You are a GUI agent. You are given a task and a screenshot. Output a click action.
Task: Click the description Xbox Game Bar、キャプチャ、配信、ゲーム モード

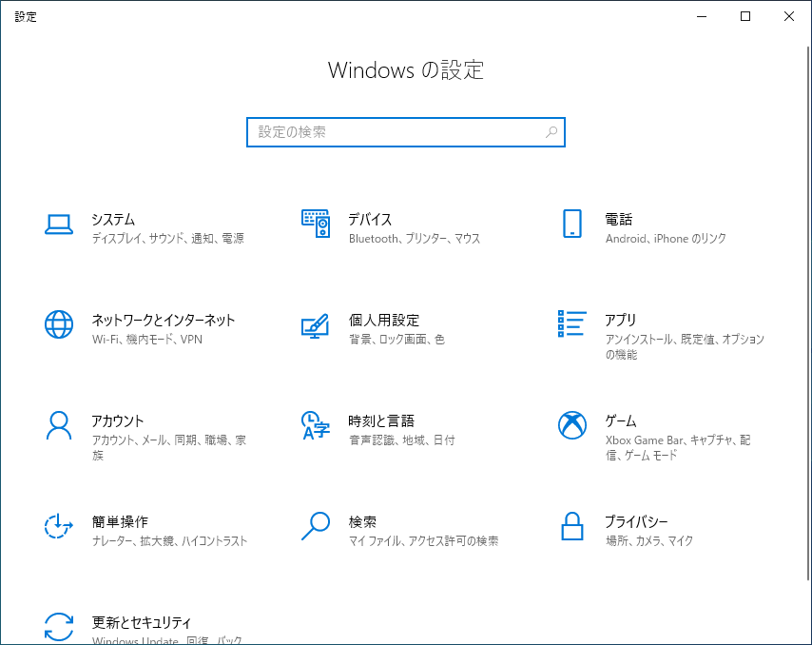coord(678,448)
